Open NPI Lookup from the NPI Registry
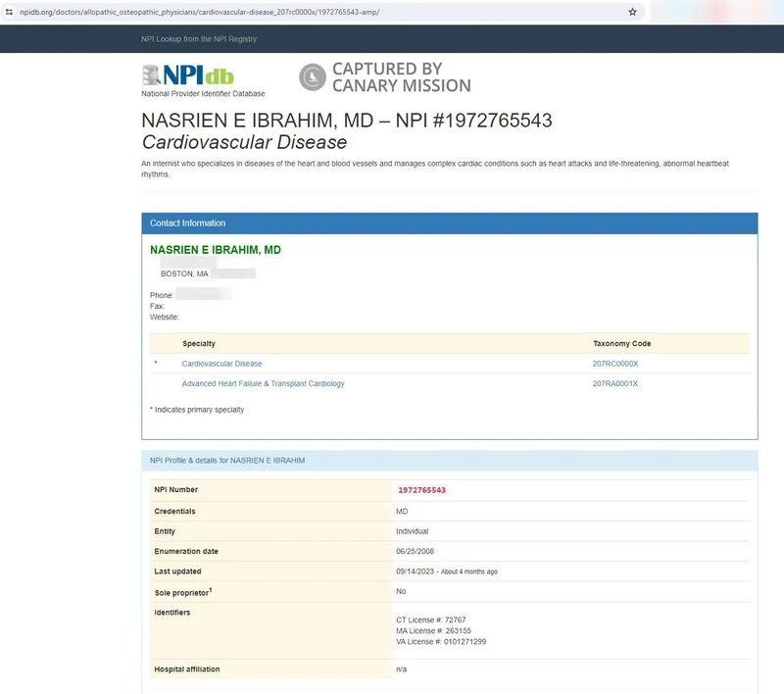The height and width of the screenshot is (694, 784). pyautogui.click(x=199, y=39)
